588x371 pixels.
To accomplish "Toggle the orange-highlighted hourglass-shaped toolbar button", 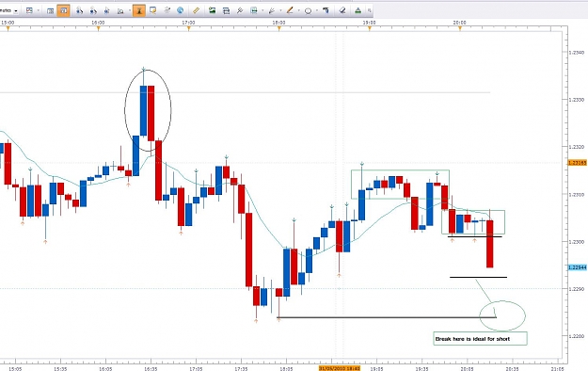I will coord(139,10).
